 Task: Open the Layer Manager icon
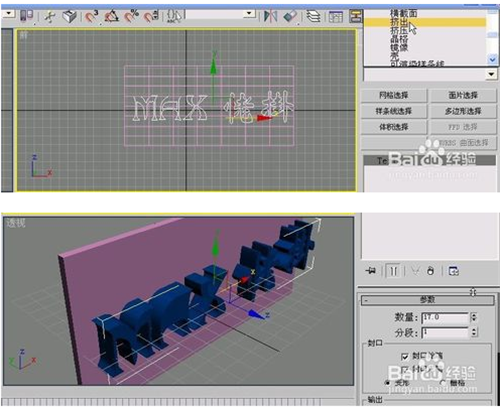(313, 16)
